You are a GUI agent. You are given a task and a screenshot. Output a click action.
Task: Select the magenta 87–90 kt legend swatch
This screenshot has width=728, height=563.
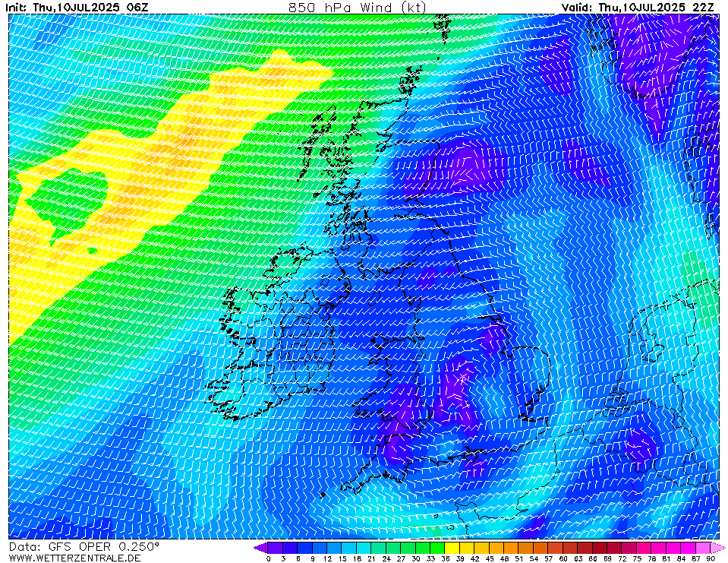[x=703, y=548]
